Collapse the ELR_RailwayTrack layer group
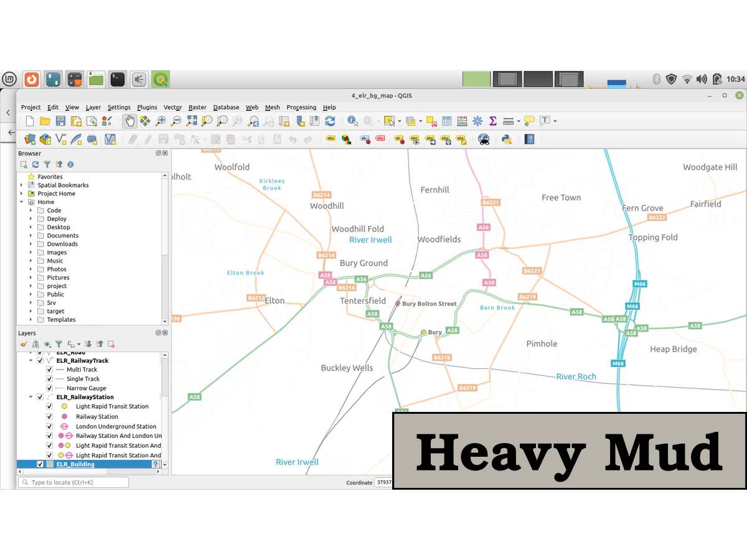The image size is (747, 560). [31, 361]
